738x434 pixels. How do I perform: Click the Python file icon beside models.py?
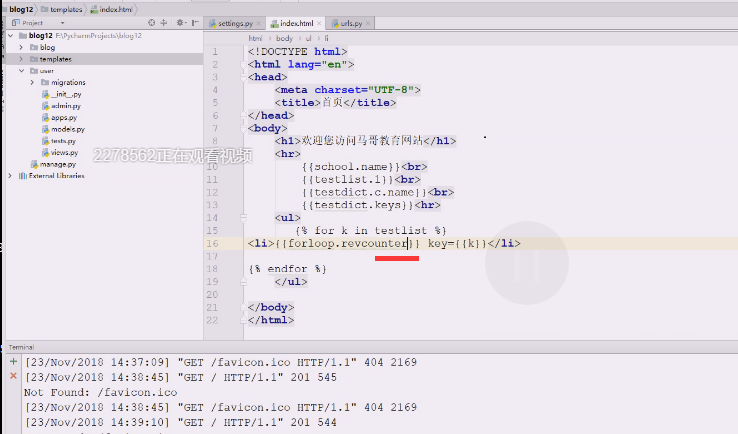click(46, 129)
